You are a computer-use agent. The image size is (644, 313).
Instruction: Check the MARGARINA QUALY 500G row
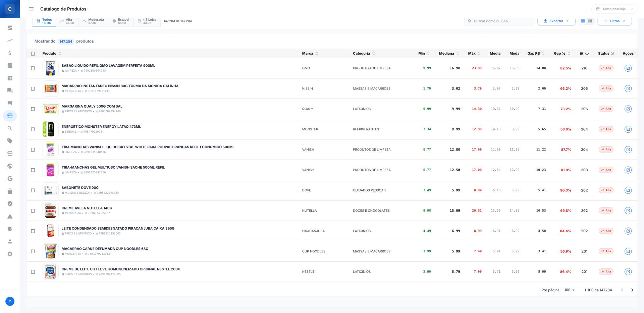pos(33,109)
